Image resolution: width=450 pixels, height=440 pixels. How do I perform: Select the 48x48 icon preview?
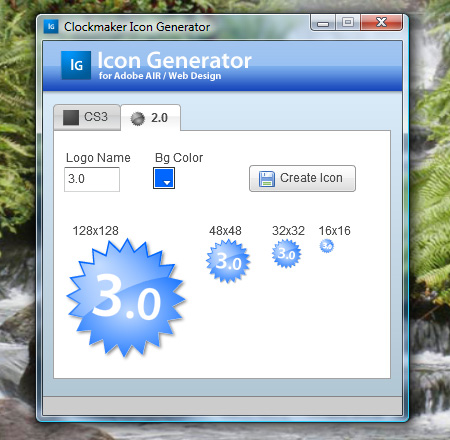(228, 261)
